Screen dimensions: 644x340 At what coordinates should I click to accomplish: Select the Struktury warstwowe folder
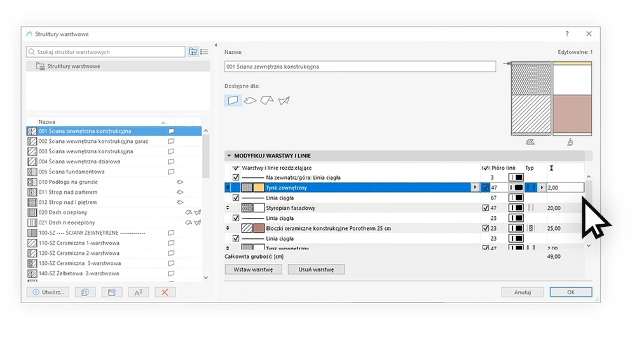click(x=73, y=66)
